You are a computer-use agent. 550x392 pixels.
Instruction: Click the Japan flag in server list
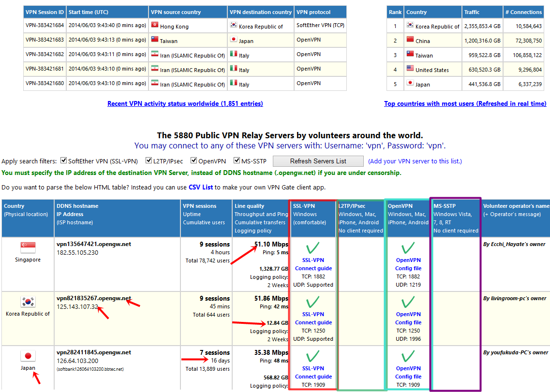click(x=28, y=356)
